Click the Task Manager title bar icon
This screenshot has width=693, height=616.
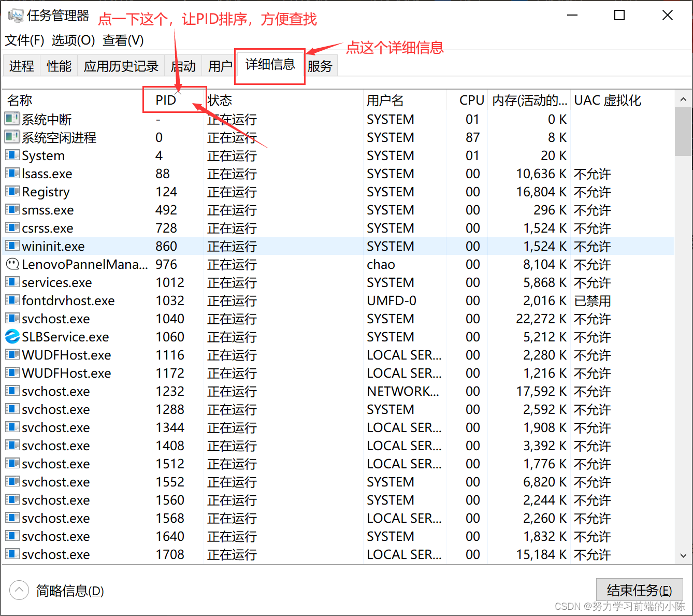click(15, 15)
